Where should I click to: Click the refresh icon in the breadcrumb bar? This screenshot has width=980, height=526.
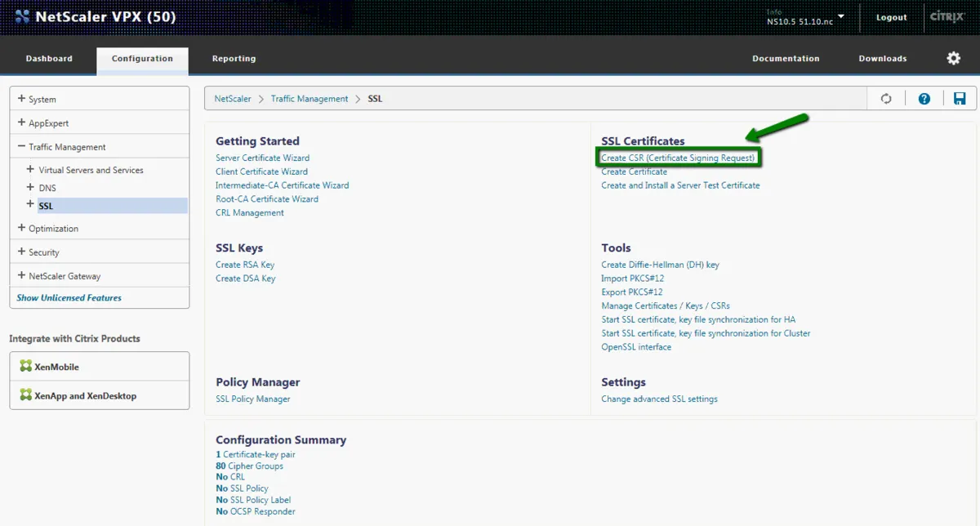(x=886, y=99)
